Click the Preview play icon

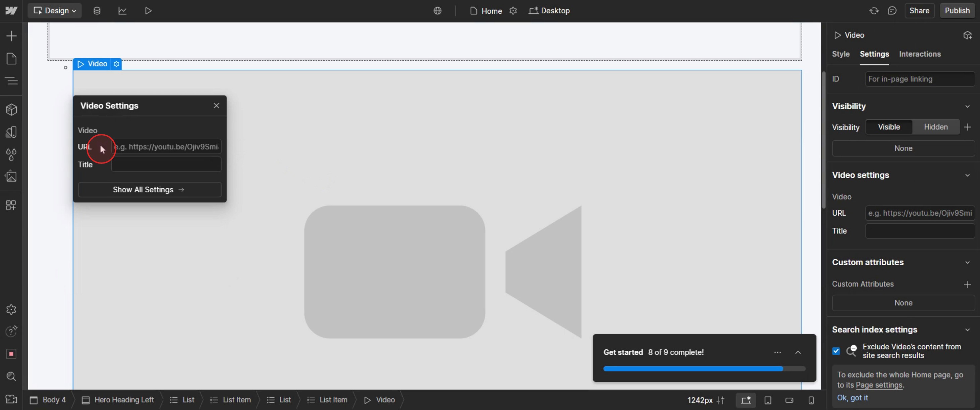(148, 11)
